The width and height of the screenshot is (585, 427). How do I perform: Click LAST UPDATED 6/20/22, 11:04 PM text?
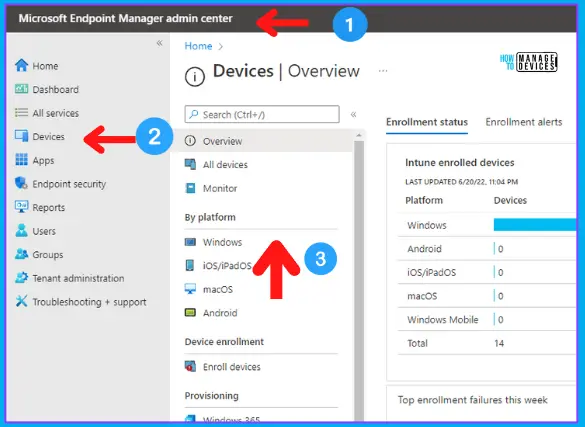click(x=462, y=182)
